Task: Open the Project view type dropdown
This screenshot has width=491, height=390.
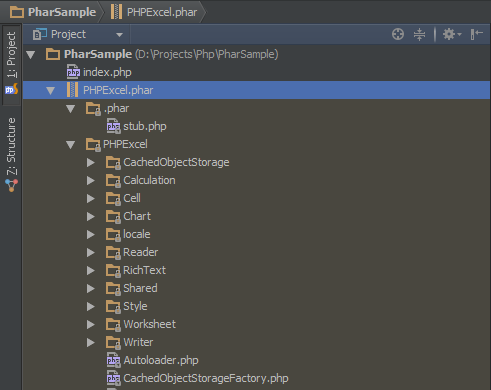Action: coord(119,35)
